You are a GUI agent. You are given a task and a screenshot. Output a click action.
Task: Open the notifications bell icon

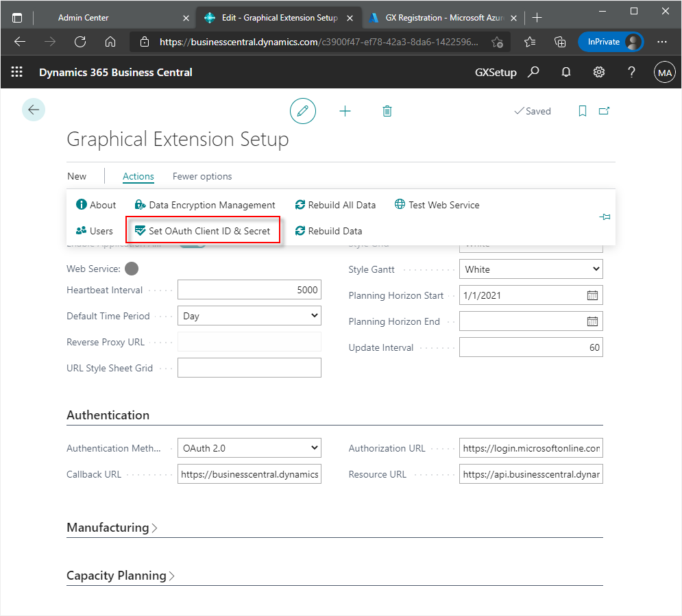click(x=566, y=72)
